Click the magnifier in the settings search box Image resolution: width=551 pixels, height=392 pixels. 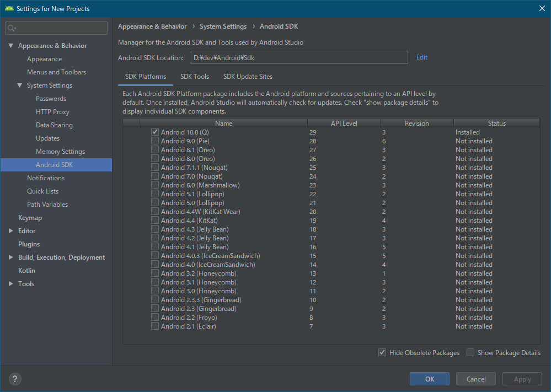click(x=11, y=28)
